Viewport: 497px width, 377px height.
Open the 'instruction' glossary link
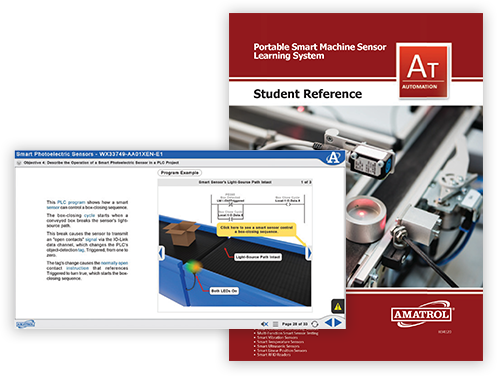tap(77, 268)
